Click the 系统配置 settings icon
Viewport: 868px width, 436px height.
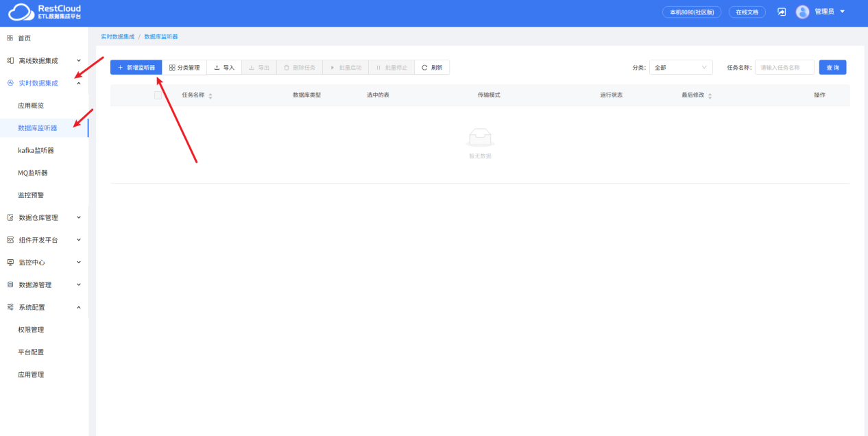(10, 307)
